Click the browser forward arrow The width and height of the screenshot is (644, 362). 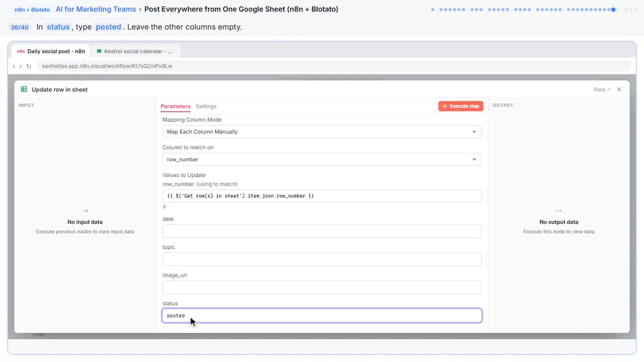point(21,66)
